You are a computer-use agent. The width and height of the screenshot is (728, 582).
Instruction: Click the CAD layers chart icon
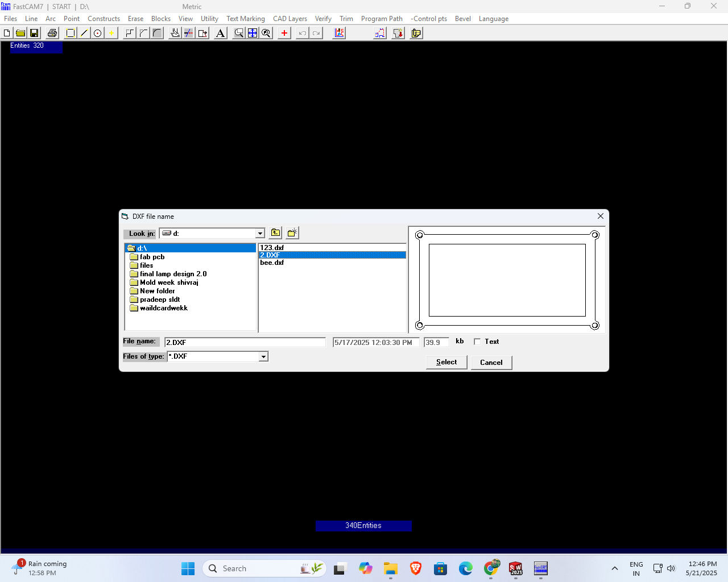pos(339,33)
